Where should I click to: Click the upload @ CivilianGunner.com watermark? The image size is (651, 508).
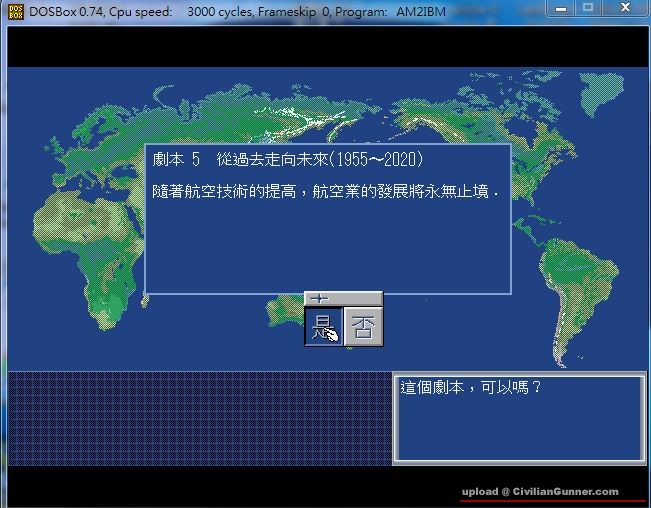tap(540, 492)
